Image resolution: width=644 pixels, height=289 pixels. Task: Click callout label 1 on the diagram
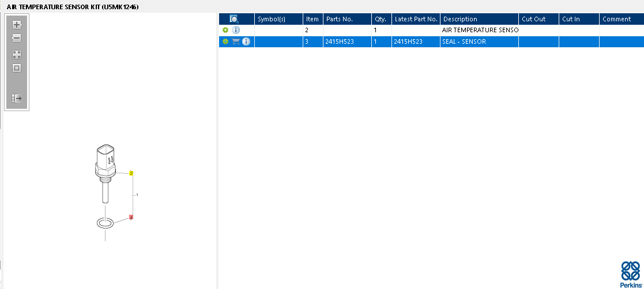click(137, 195)
